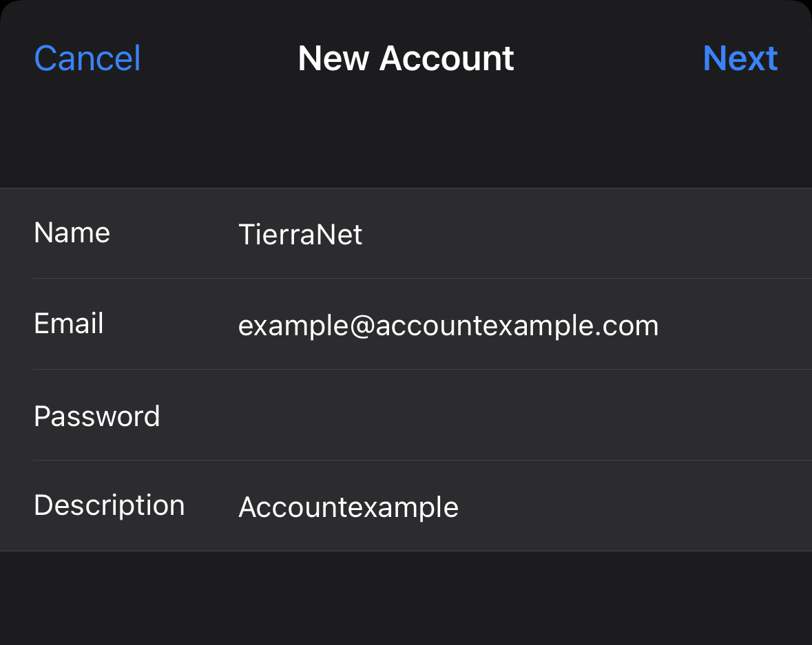Tap the dark area below the form
The width and height of the screenshot is (812, 645).
click(406, 598)
